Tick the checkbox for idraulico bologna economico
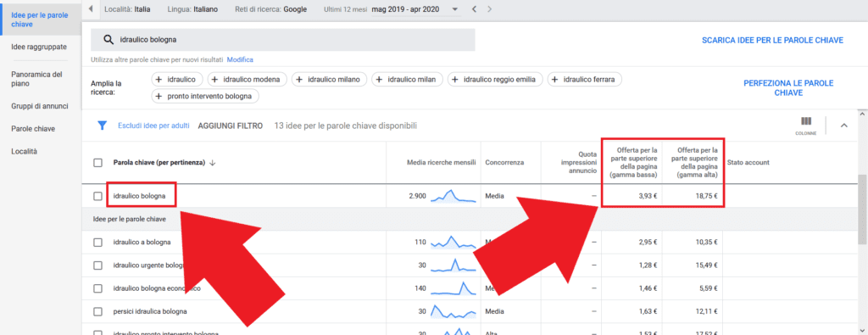The height and width of the screenshot is (335, 868). (x=98, y=288)
